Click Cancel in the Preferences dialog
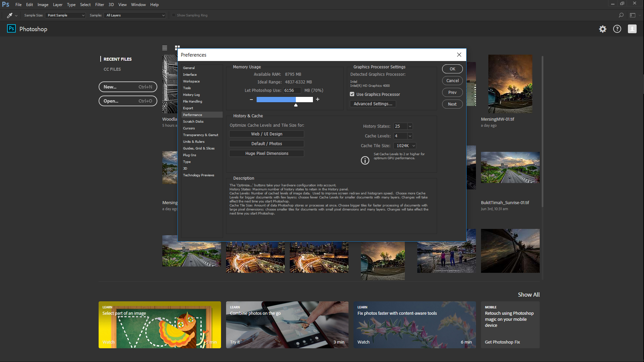Viewport: 644px width, 362px height. point(452,80)
